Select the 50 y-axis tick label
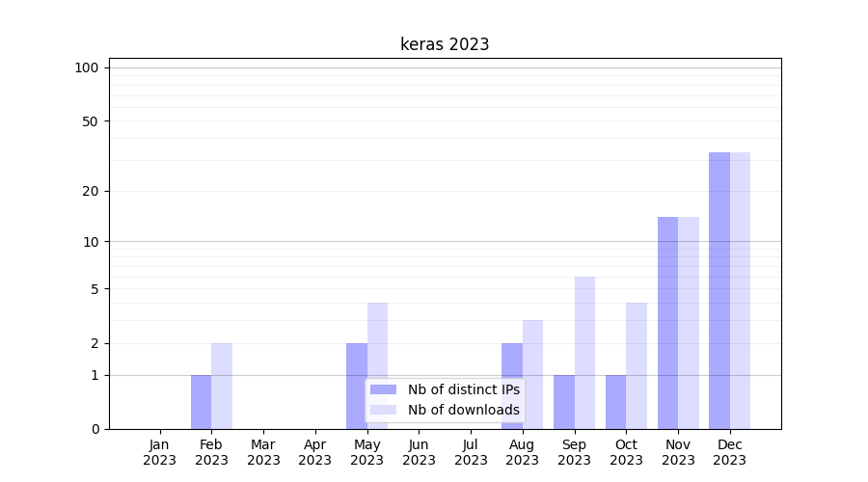 click(91, 121)
